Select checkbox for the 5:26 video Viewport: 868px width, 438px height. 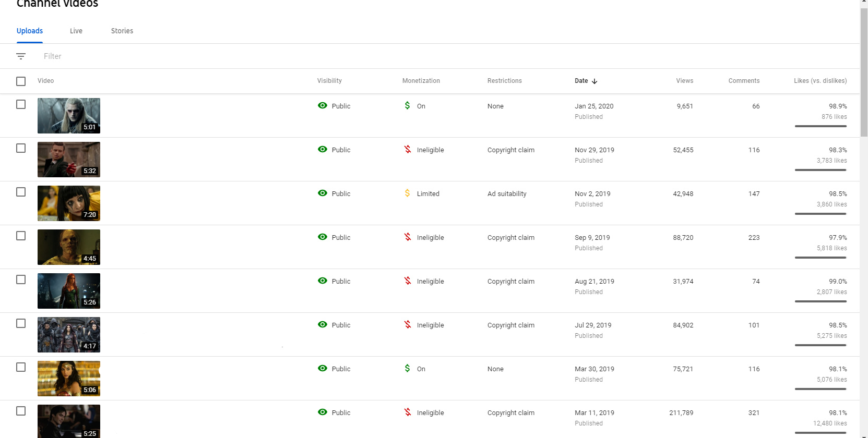pyautogui.click(x=21, y=279)
